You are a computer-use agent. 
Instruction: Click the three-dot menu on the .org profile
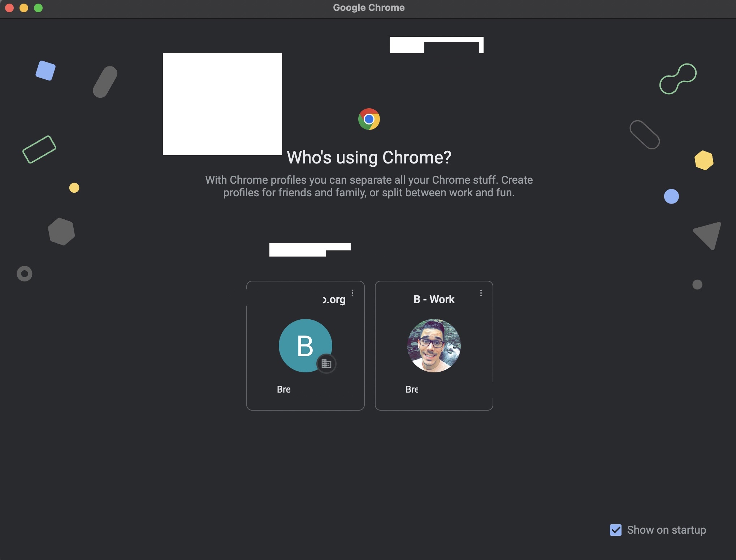tap(352, 293)
